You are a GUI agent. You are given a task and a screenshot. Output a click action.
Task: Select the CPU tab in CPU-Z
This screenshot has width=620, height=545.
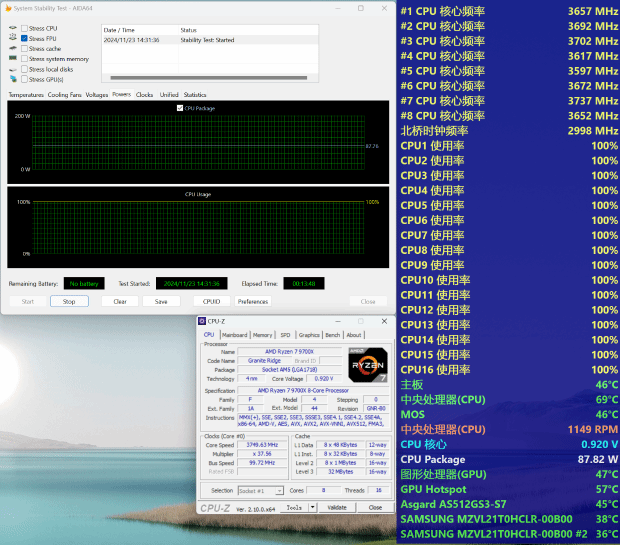pyautogui.click(x=209, y=335)
